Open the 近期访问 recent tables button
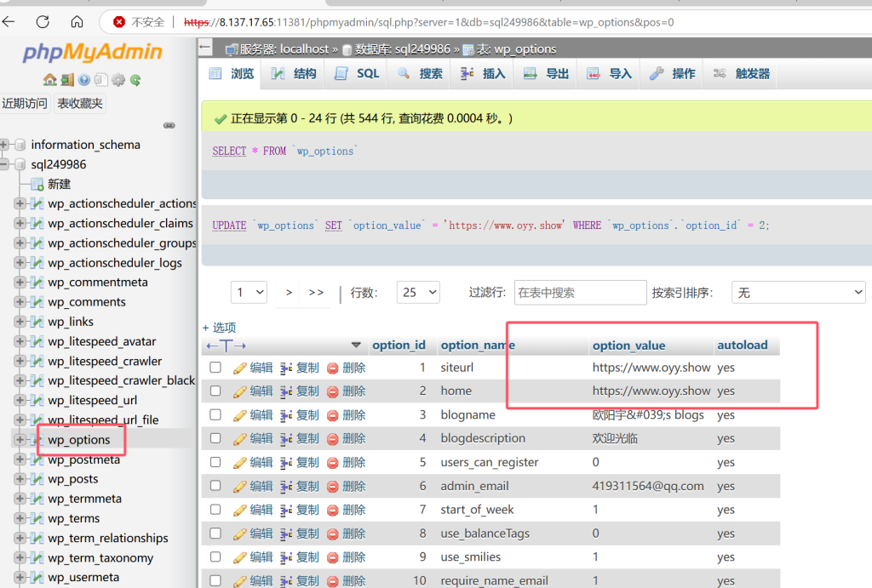Viewport: 872px width, 588px height. click(25, 103)
